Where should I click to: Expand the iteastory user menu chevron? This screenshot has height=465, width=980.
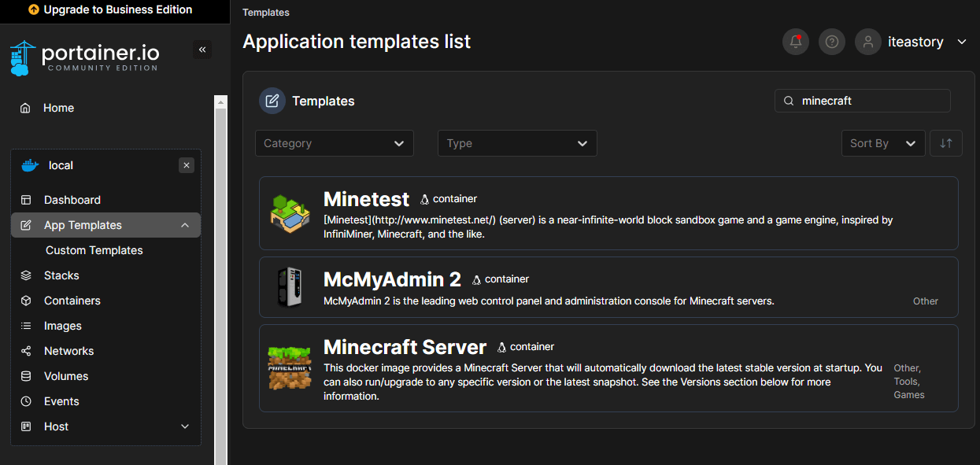(x=962, y=42)
